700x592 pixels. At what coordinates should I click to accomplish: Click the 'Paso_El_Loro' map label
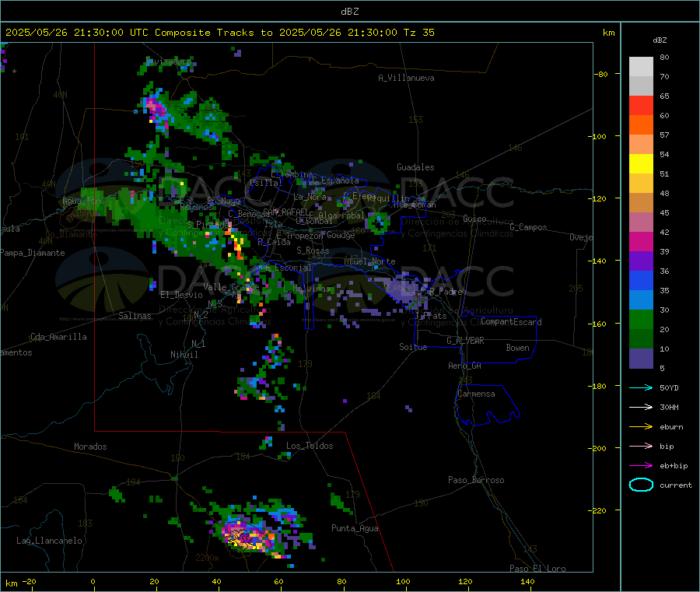pos(537,569)
